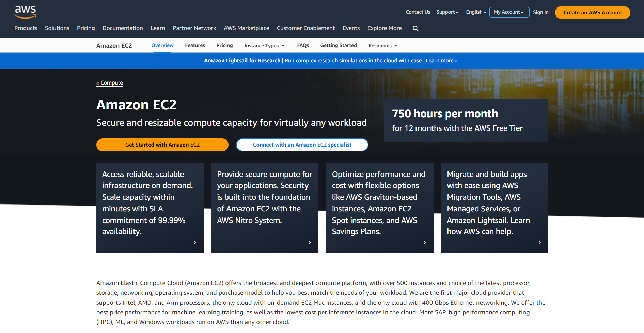The image size is (644, 333).
Task: Open the secure compute card
Action: pyautogui.click(x=265, y=208)
